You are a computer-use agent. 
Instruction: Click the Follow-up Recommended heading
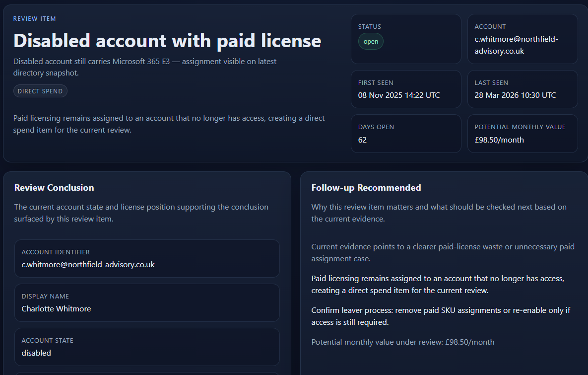[366, 188]
